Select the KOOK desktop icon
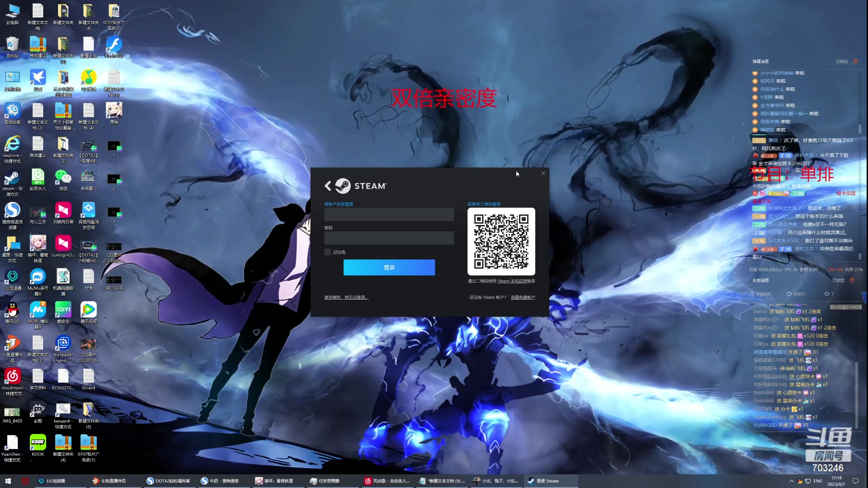Viewport: 868px width, 488px height. click(38, 446)
